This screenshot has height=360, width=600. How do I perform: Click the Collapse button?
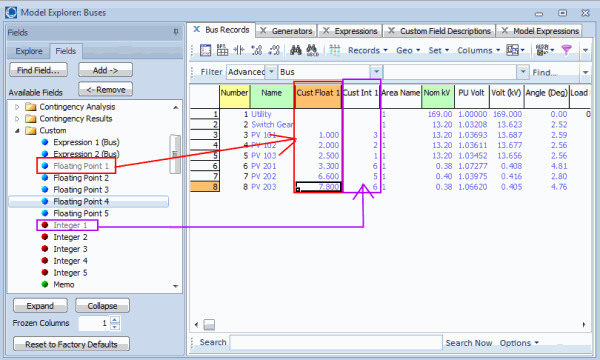click(x=102, y=306)
